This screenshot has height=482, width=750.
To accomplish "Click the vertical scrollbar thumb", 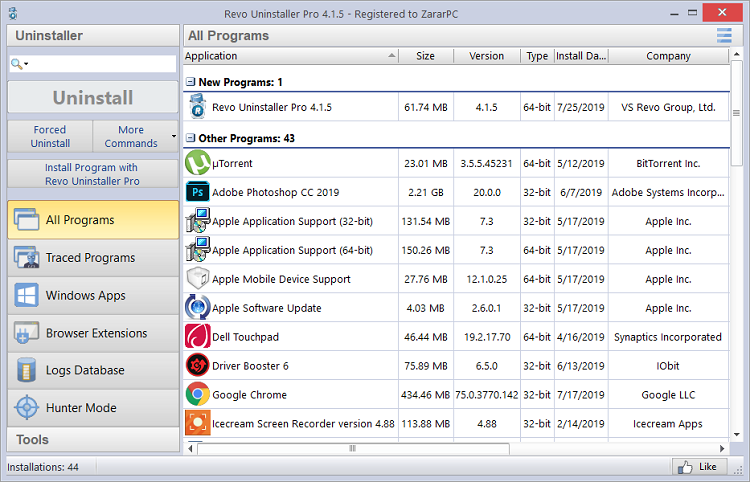I will pyautogui.click(x=737, y=113).
